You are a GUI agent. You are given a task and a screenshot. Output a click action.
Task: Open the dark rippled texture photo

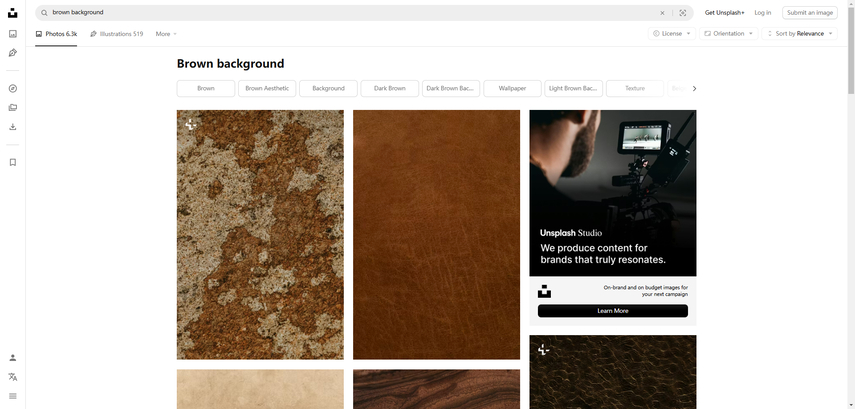click(613, 372)
